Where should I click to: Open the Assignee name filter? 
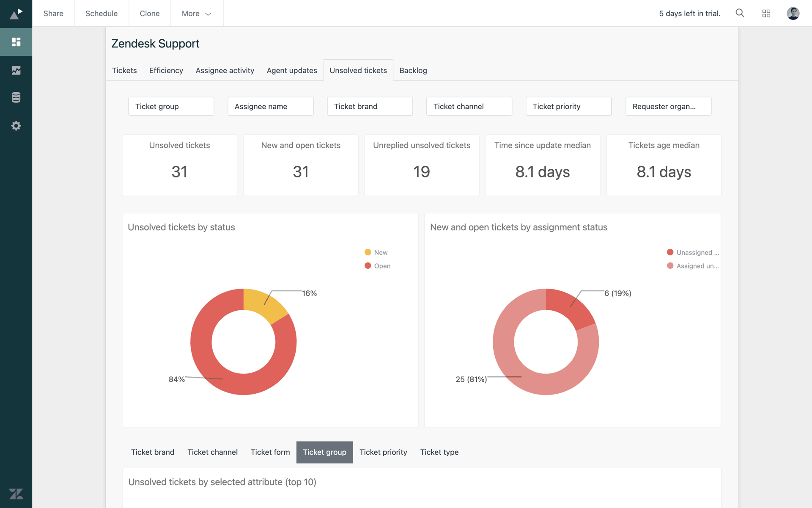271,106
